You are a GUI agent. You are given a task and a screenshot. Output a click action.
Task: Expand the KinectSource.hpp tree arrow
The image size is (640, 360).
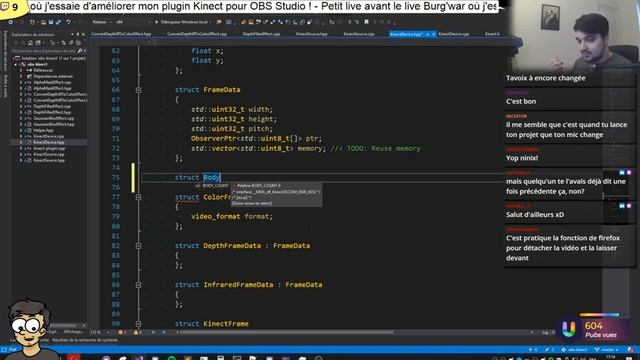point(21,160)
